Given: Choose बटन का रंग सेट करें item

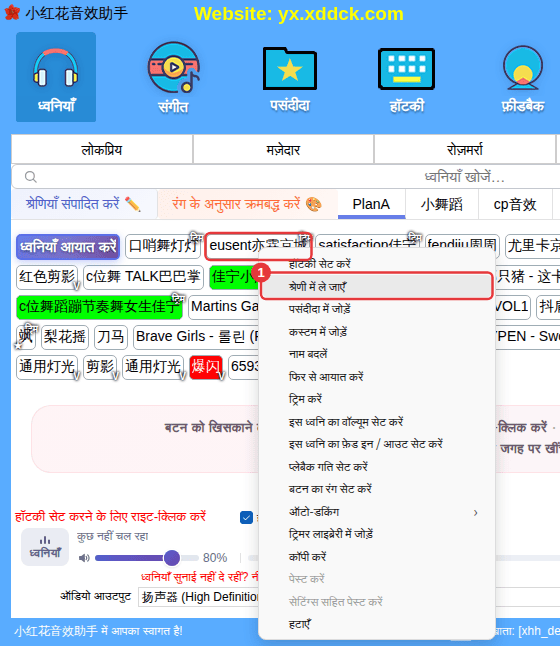Looking at the screenshot, I should (377, 489).
